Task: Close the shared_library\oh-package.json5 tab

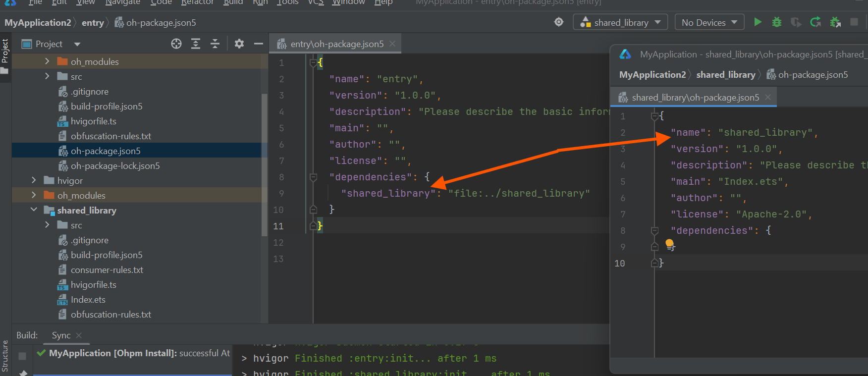Action: tap(768, 98)
